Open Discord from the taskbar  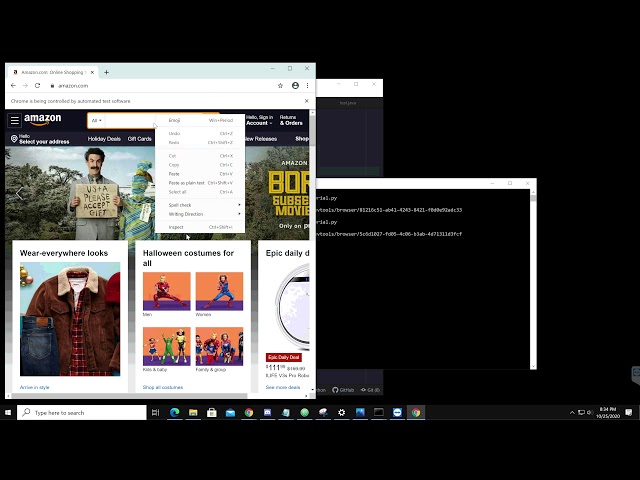click(267, 413)
